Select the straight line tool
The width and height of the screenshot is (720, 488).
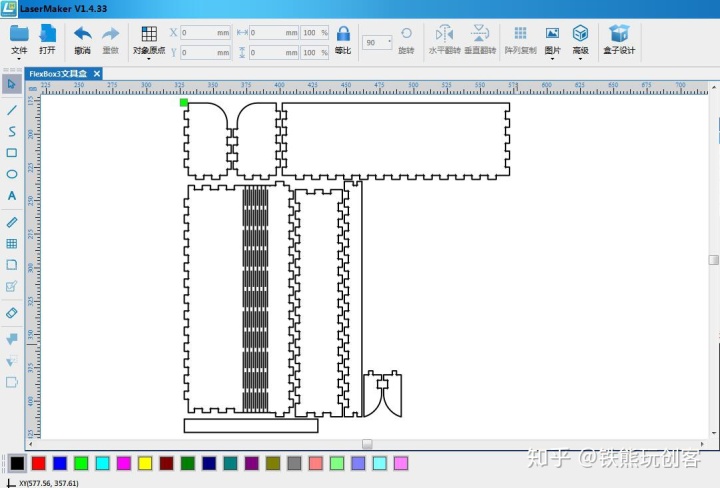pyautogui.click(x=12, y=110)
